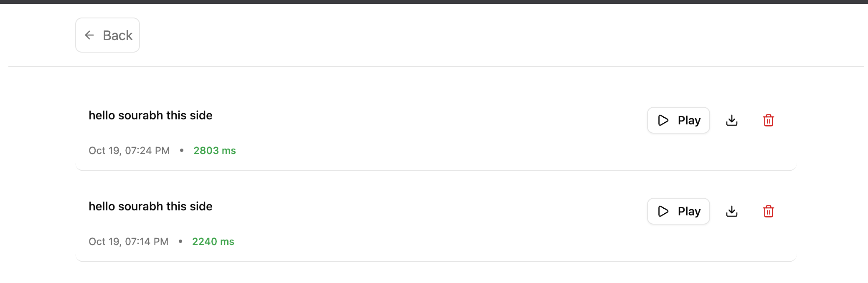
Task: Click the Back button
Action: 107,35
